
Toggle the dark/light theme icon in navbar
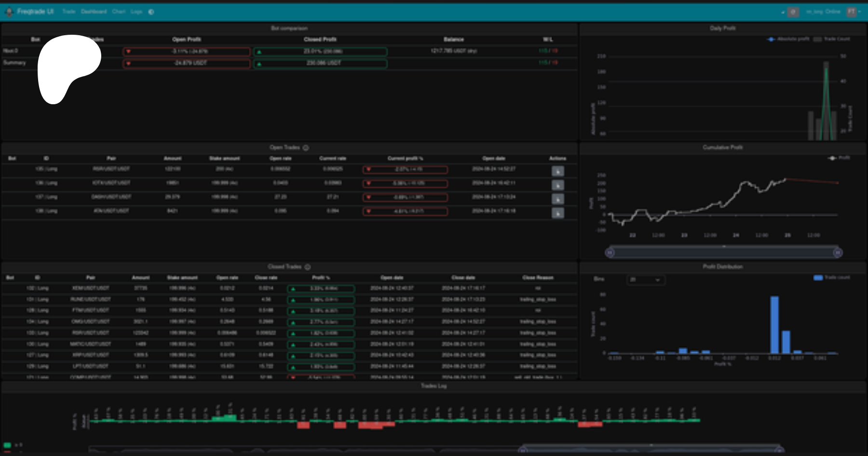click(151, 12)
